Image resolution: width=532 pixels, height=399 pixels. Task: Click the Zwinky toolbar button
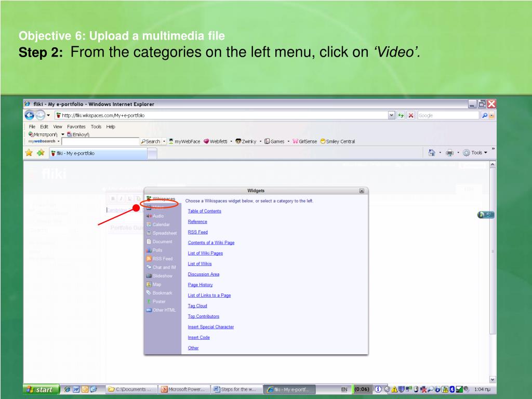tap(246, 141)
